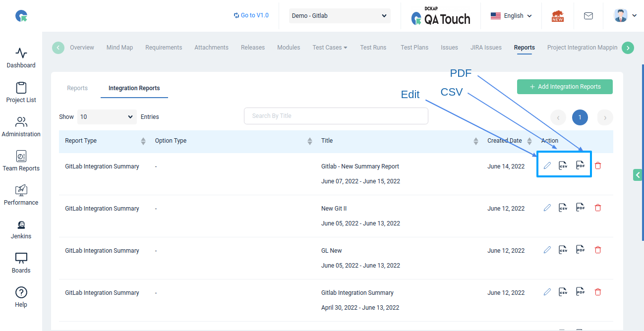Viewport: 644px width, 331px height.
Task: Sort table by Title column
Action: tap(476, 141)
